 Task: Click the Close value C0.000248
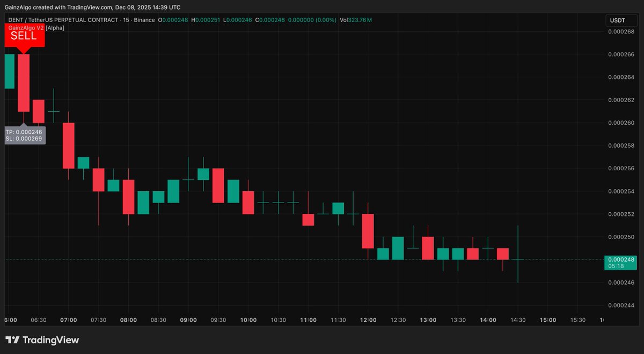(x=269, y=20)
